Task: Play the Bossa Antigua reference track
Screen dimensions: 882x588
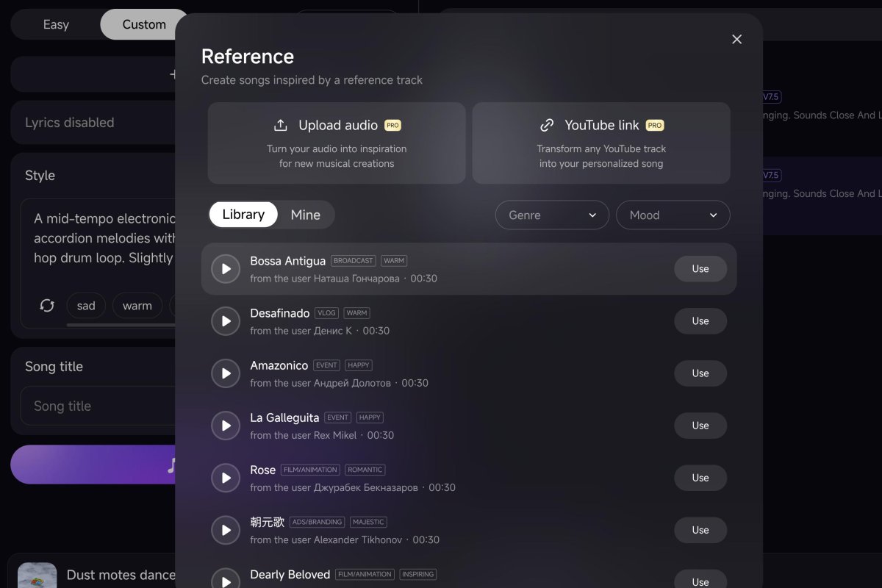Action: click(226, 268)
